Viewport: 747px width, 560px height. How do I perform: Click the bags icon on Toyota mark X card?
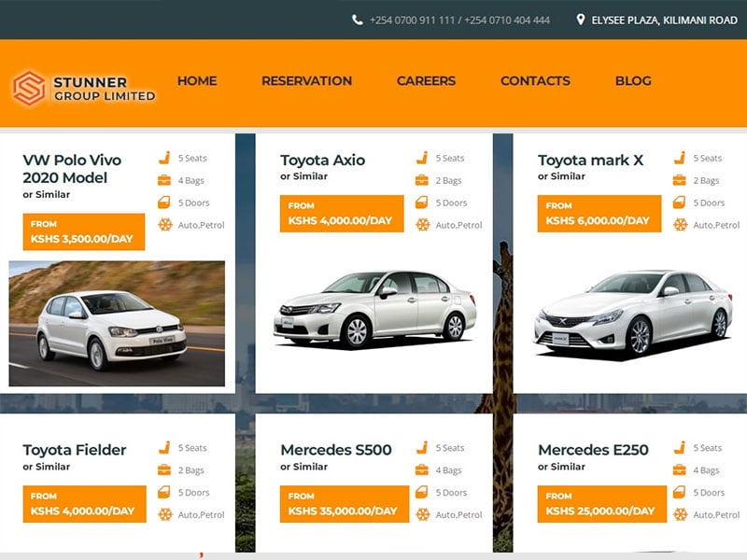pos(680,180)
